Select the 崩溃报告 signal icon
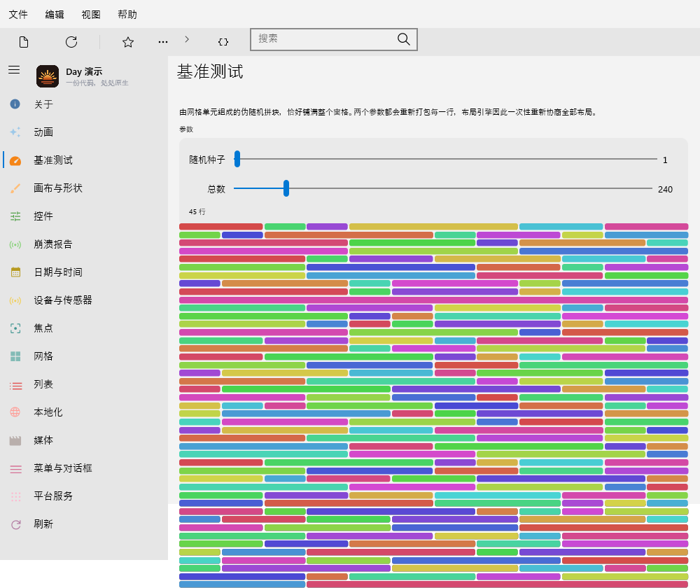This screenshot has height=588, width=700. click(15, 245)
